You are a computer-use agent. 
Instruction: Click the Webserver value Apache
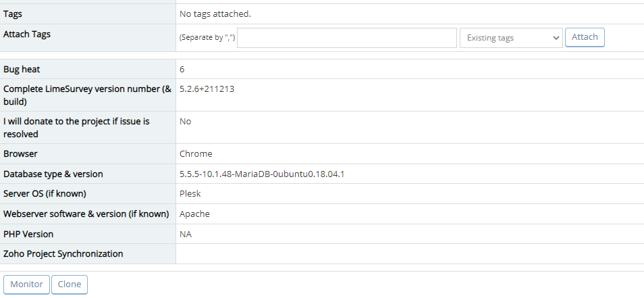point(194,214)
